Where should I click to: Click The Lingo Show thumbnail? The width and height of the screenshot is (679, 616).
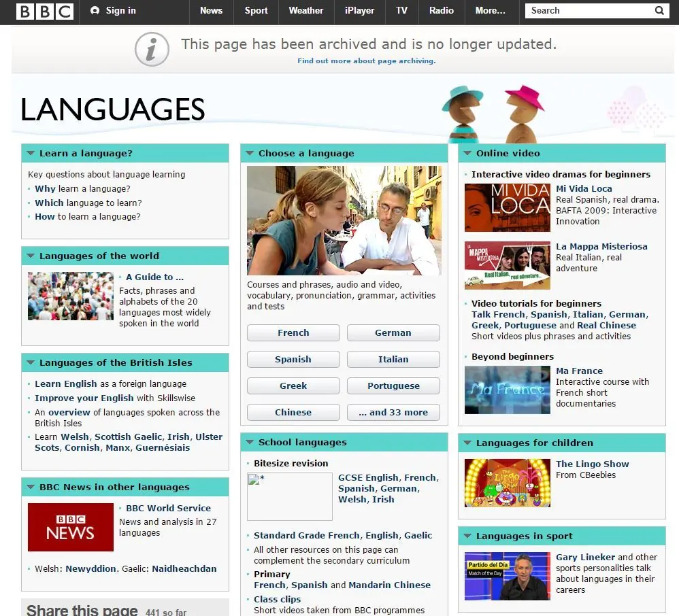pos(507,483)
